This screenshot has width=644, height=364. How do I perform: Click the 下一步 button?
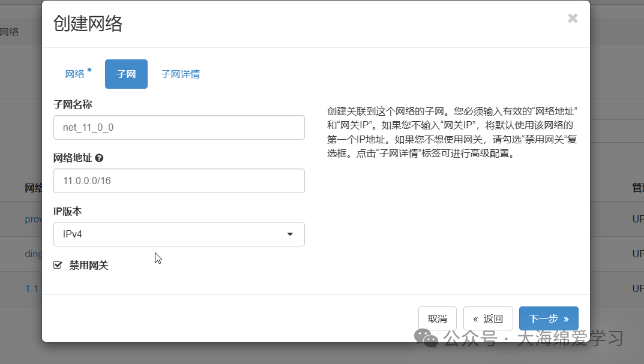tap(548, 318)
